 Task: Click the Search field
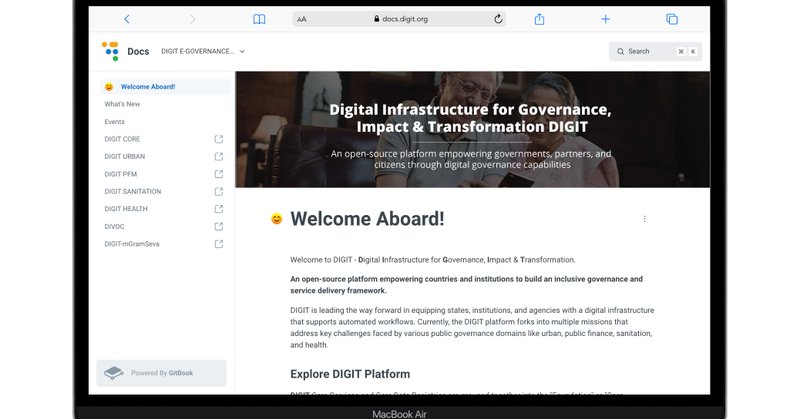point(655,52)
